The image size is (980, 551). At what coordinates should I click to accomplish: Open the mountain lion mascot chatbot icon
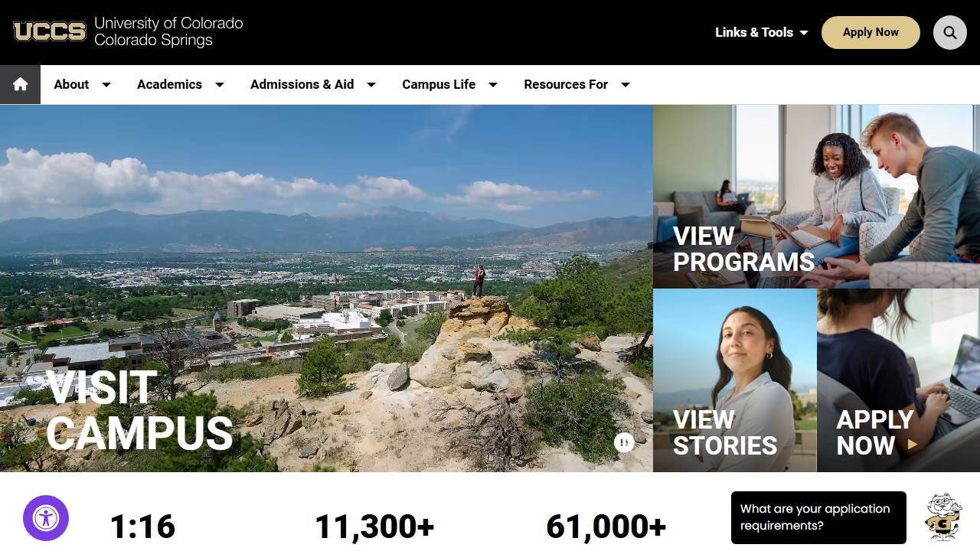pos(944,517)
